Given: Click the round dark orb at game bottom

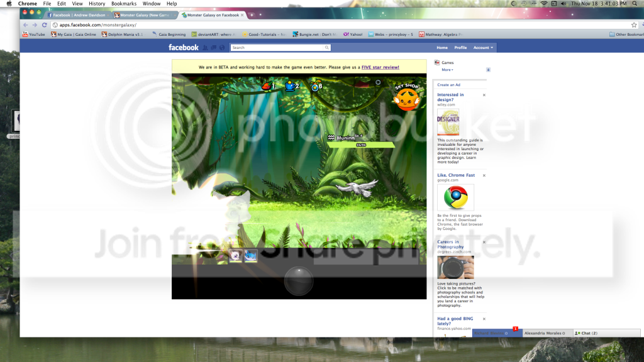Looking at the screenshot, I should point(299,281).
